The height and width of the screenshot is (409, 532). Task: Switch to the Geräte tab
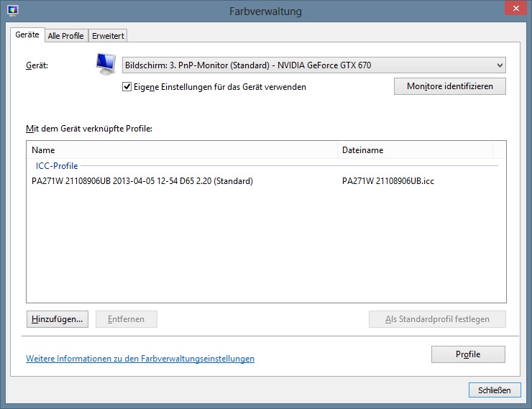click(x=27, y=35)
